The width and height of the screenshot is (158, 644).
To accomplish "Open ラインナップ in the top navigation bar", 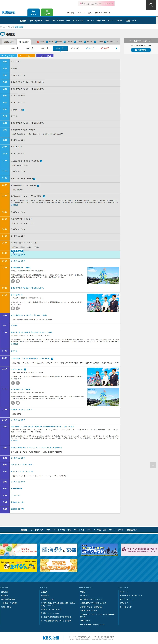I will (36, 21).
